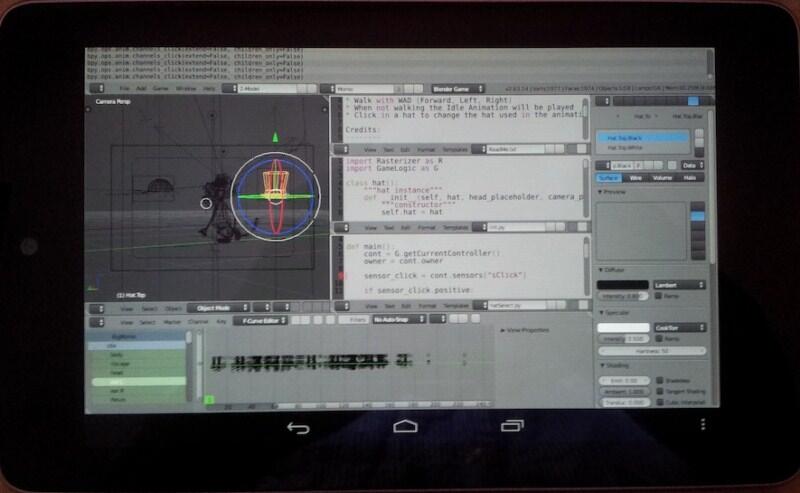Select the Hat.Top.Black material slot
The height and width of the screenshot is (493, 800).
pos(642,138)
